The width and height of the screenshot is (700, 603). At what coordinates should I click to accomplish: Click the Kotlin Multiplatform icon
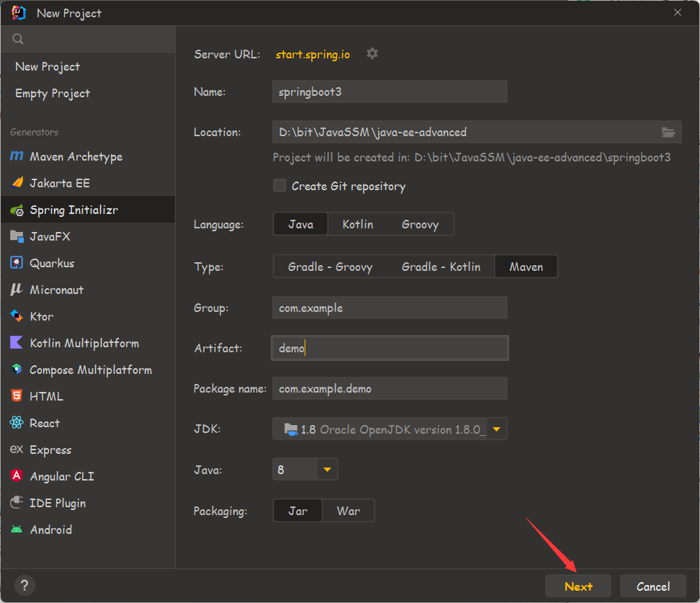pyautogui.click(x=17, y=343)
